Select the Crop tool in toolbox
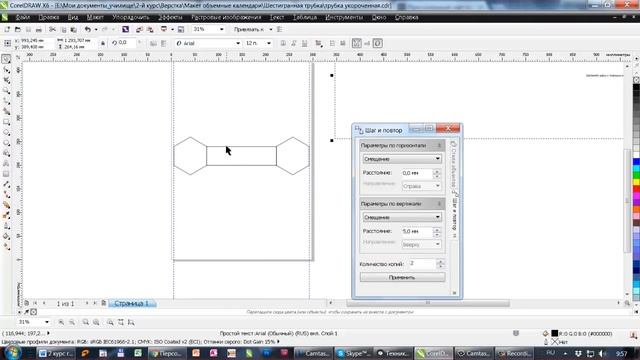Screen dimensions: 640x360 6,80
